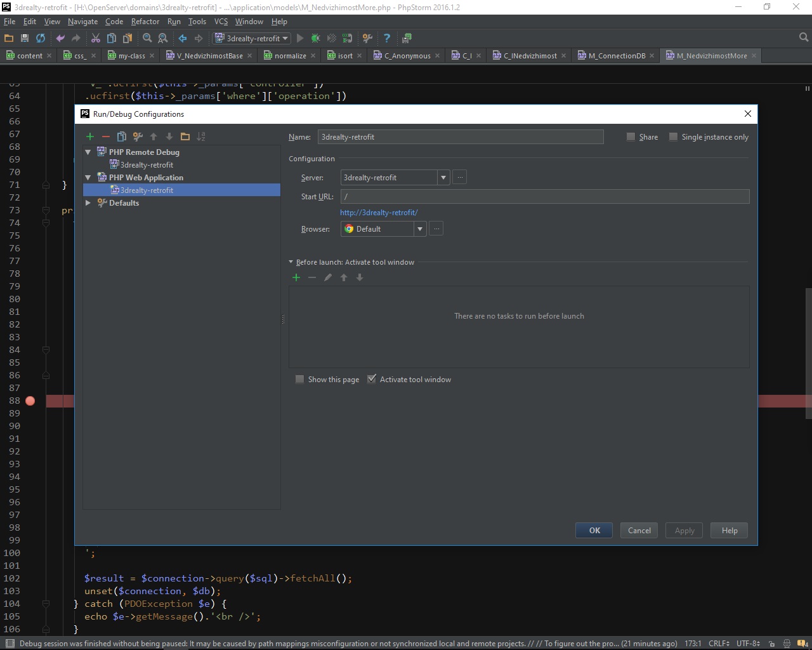The width and height of the screenshot is (812, 650).
Task: Click the green Add New Configuration plus icon
Action: [x=90, y=136]
